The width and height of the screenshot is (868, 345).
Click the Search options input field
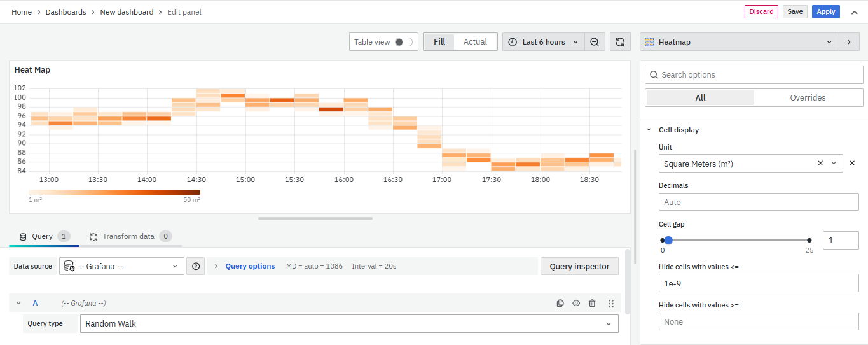[757, 75]
